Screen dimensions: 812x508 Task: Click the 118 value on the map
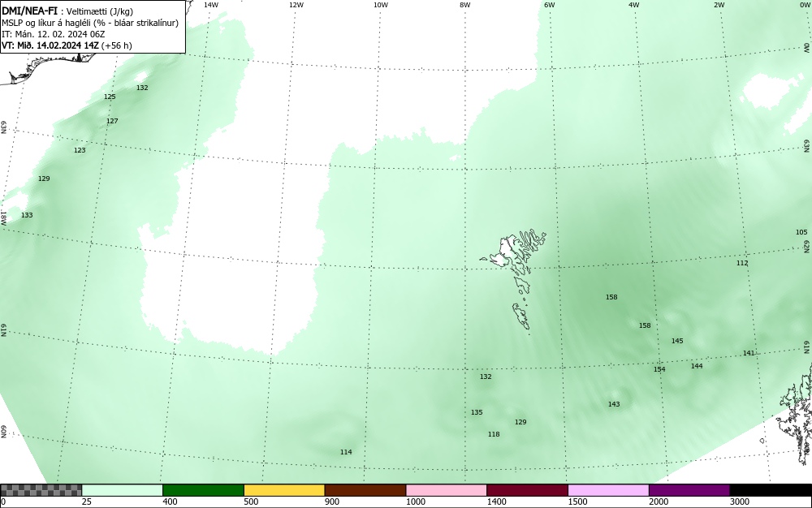[494, 434]
